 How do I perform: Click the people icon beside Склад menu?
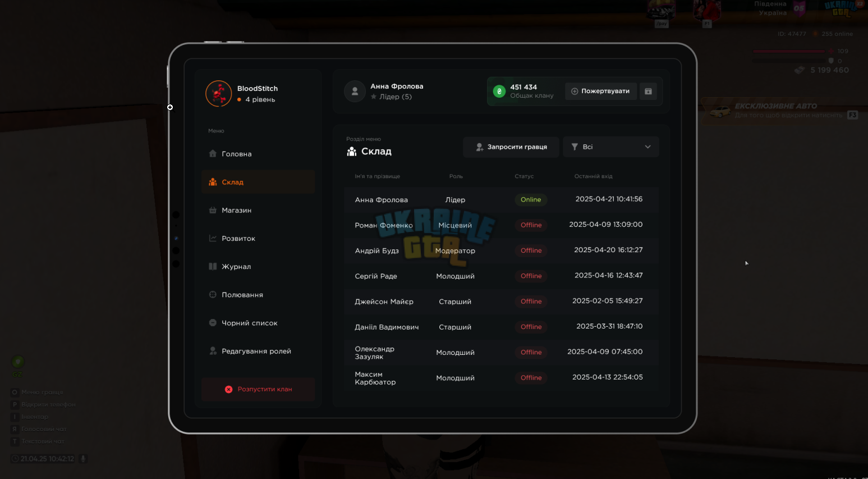(213, 182)
